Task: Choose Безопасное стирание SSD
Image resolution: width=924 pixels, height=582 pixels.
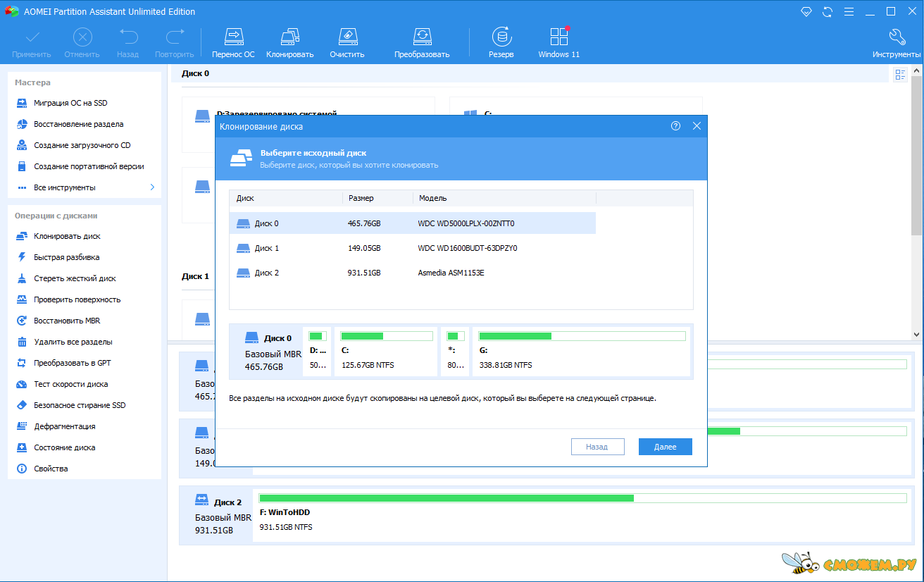Action: pos(80,405)
